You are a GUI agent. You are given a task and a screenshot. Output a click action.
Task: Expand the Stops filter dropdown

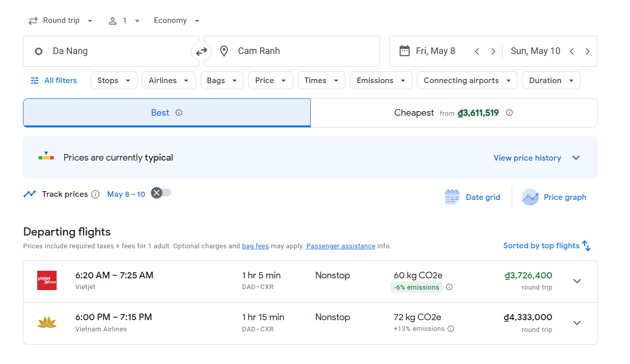coord(114,80)
